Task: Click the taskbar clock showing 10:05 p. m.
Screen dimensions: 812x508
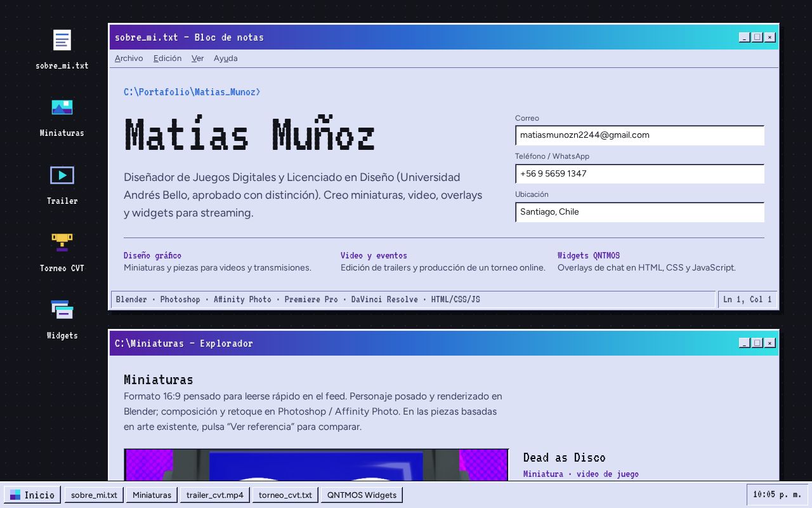Action: click(x=777, y=495)
